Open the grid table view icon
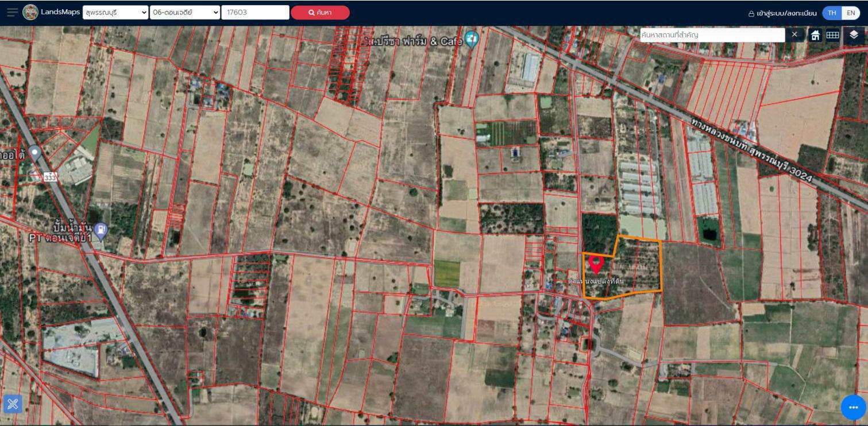Image resolution: width=868 pixels, height=426 pixels. (832, 35)
